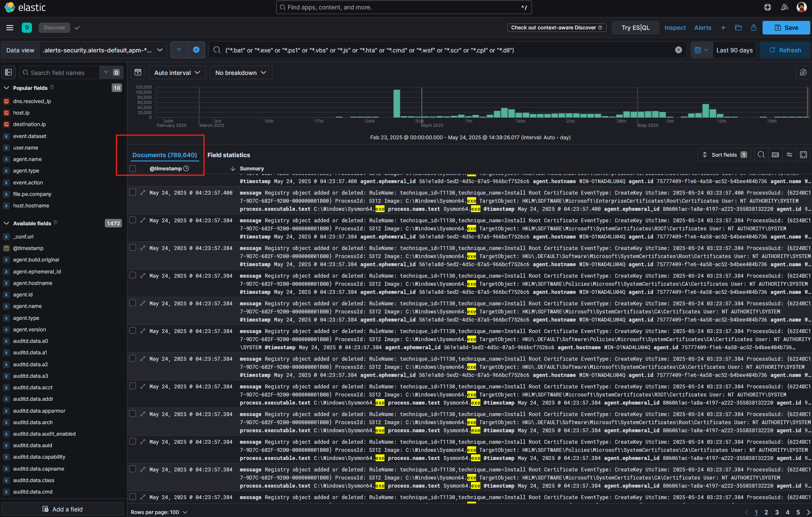Open saved search folder icon
The width and height of the screenshot is (812, 517).
pyautogui.click(x=739, y=28)
